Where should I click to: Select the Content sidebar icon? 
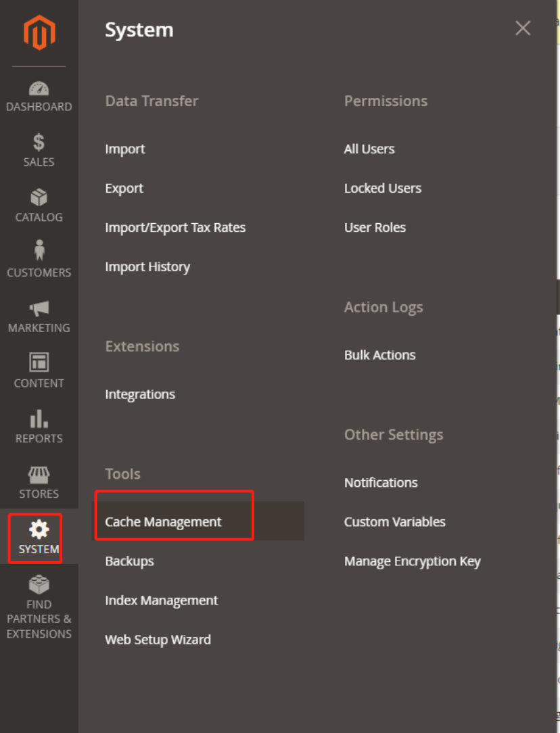click(39, 371)
